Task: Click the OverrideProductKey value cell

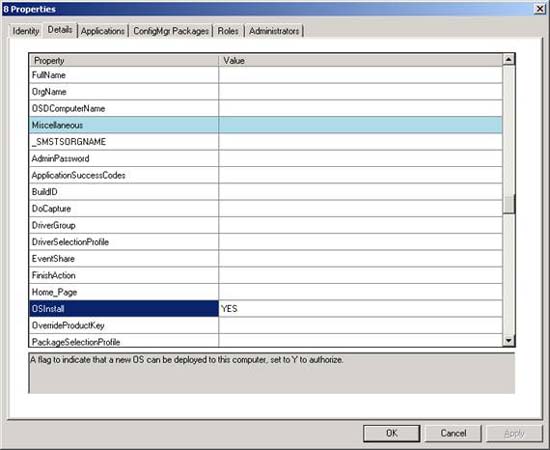Action: 361,325
